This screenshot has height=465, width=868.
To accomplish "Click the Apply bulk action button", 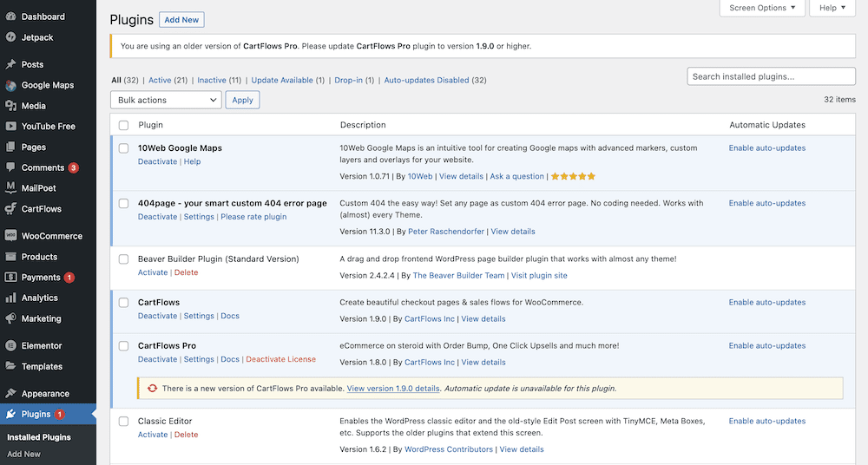I will tap(242, 100).
